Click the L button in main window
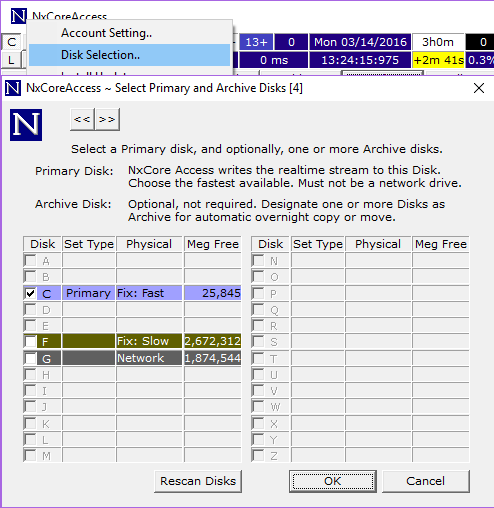Image resolution: width=494 pixels, height=508 pixels. coord(11,60)
